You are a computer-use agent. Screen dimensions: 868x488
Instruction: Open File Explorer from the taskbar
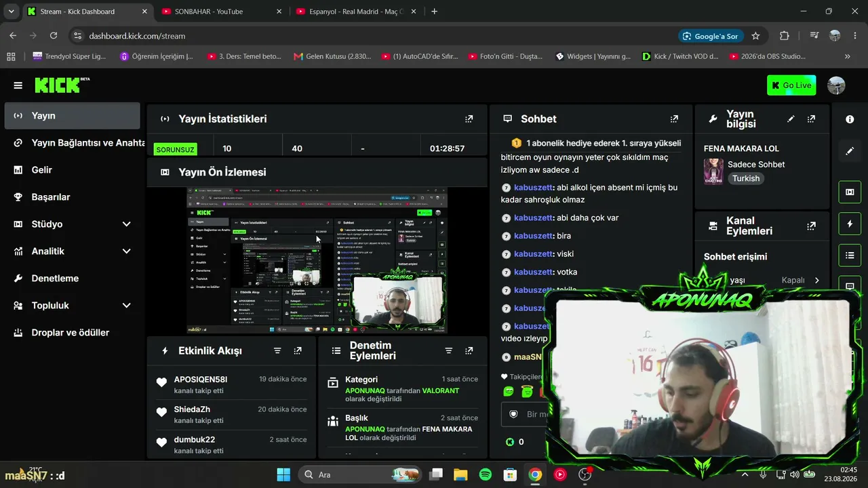pos(460,474)
